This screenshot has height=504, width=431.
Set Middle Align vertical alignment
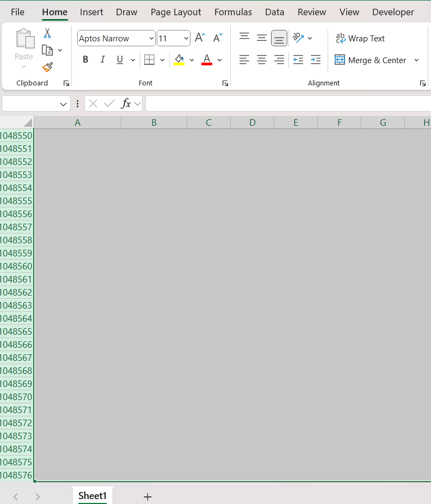(x=262, y=38)
